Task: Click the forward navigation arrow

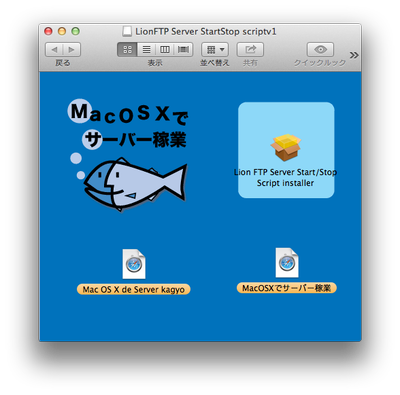Action: point(72,50)
